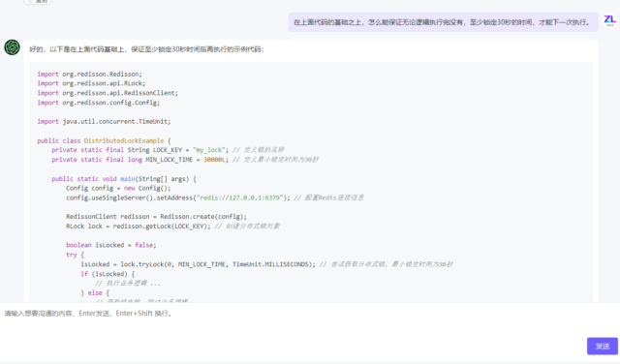Screen dimensions: 620x364
Task: Click the comment line // 执行业务逻辑 ...
Action: pyautogui.click(x=128, y=283)
